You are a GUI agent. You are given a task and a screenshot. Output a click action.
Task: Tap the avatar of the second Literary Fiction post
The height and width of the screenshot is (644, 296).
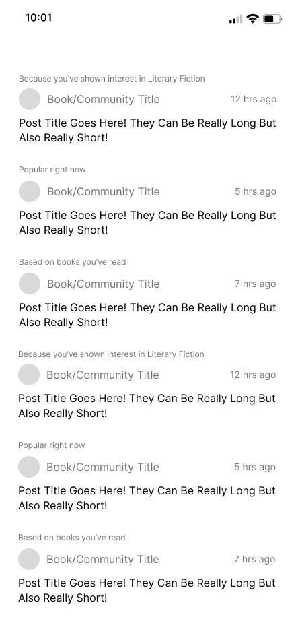pos(29,375)
